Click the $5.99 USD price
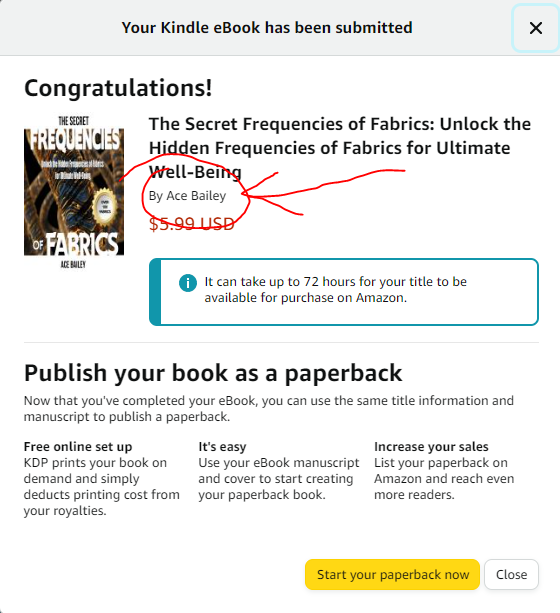The height and width of the screenshot is (613, 560). coord(192,224)
